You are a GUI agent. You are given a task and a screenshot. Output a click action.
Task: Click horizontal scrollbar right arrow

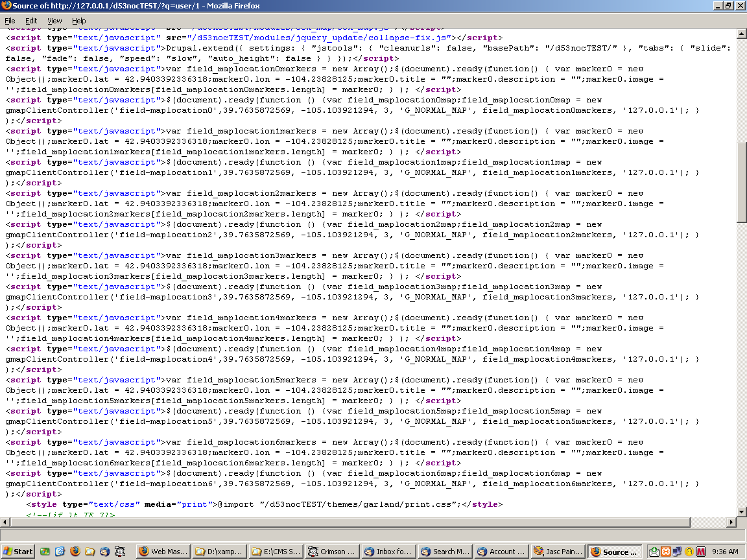(731, 522)
